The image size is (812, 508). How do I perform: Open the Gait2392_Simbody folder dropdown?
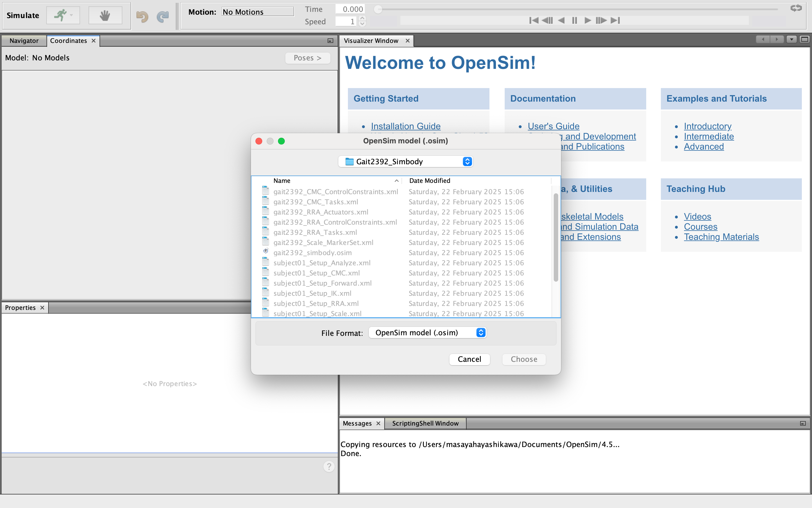(405, 162)
